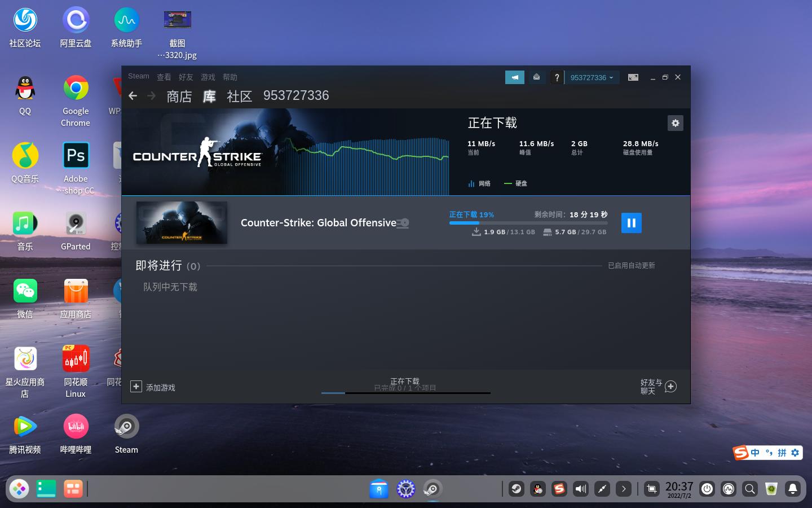Click 已启用自动更新 auto-update setting
This screenshot has width=812, height=508.
click(632, 265)
